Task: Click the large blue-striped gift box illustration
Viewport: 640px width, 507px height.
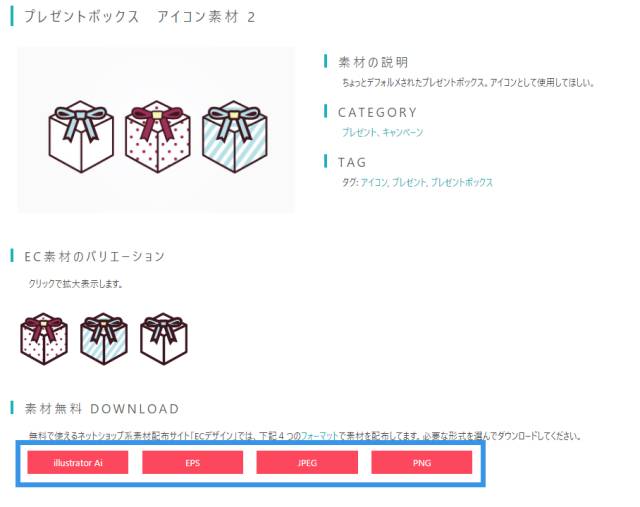Action: tap(235, 137)
